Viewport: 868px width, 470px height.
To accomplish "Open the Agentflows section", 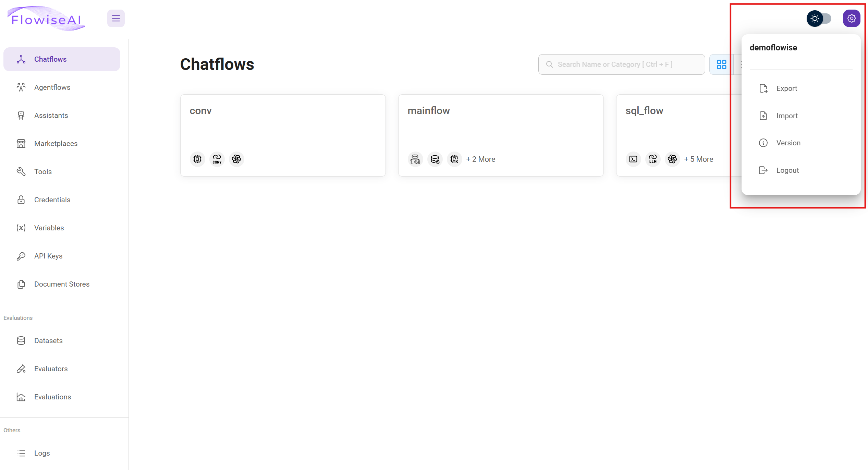I will pos(52,87).
